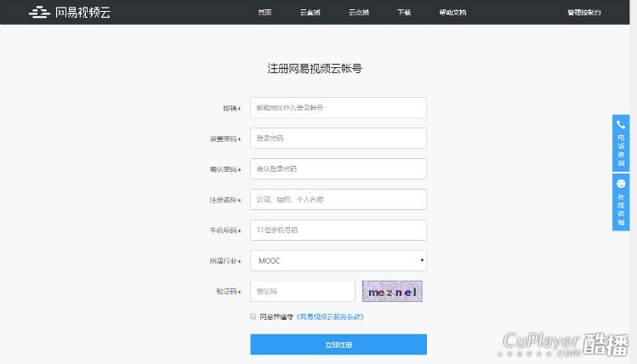Open 帮助文档 from the top bar
The height and width of the screenshot is (364, 637).
pyautogui.click(x=452, y=13)
